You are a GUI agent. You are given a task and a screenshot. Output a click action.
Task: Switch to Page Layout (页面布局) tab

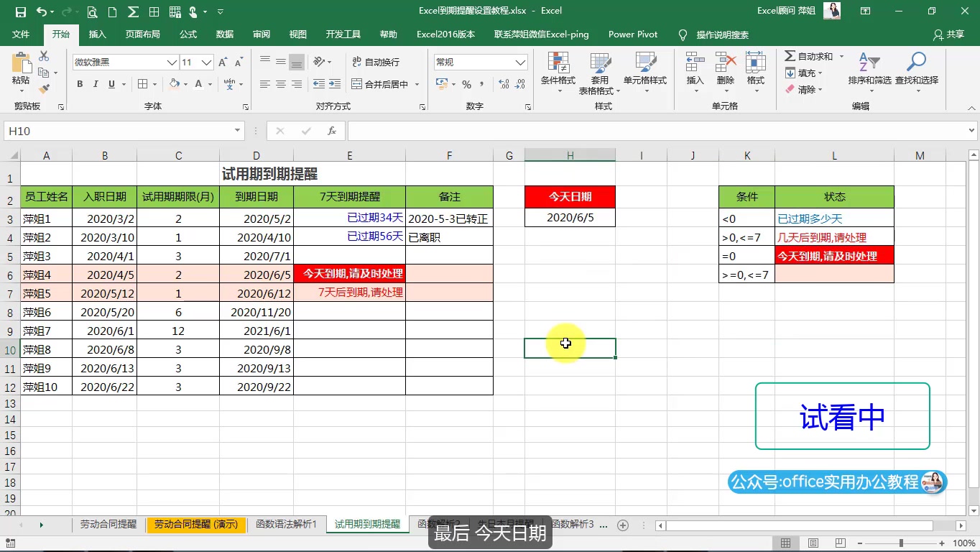click(x=143, y=34)
